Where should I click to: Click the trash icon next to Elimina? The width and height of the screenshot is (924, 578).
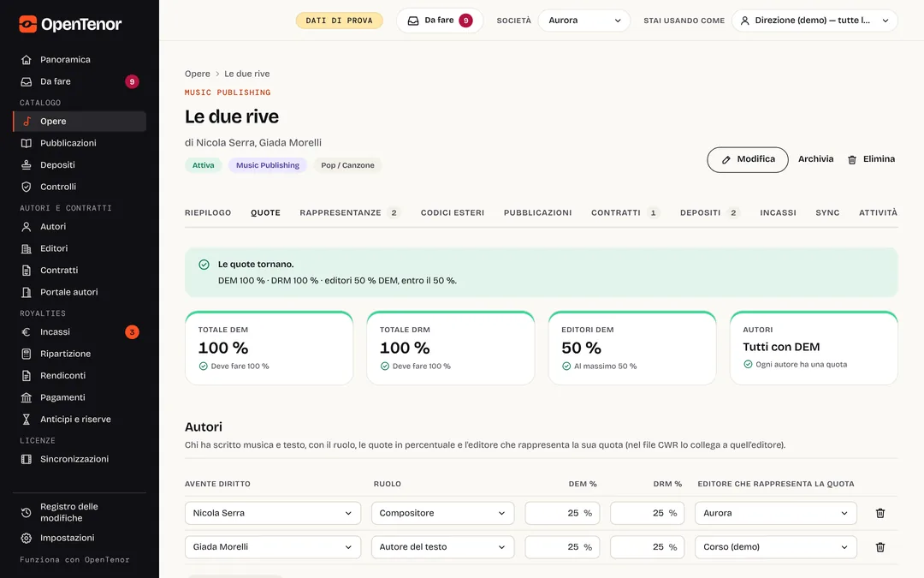click(x=851, y=159)
